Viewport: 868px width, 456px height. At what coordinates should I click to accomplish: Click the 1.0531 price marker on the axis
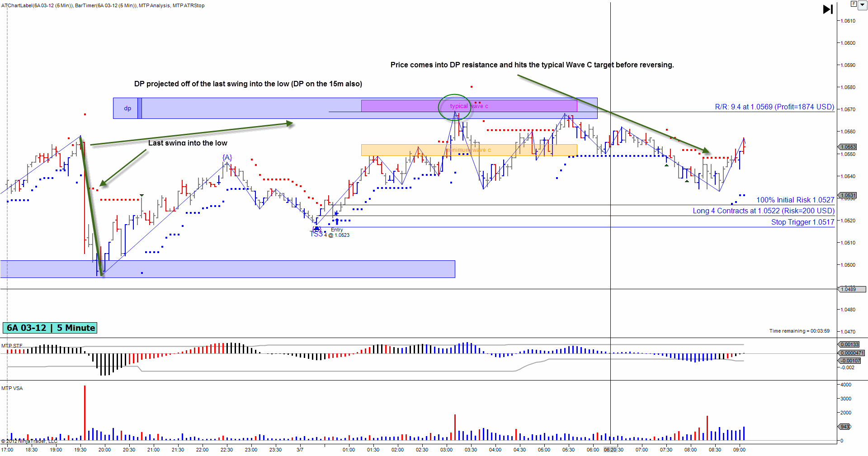coord(848,195)
